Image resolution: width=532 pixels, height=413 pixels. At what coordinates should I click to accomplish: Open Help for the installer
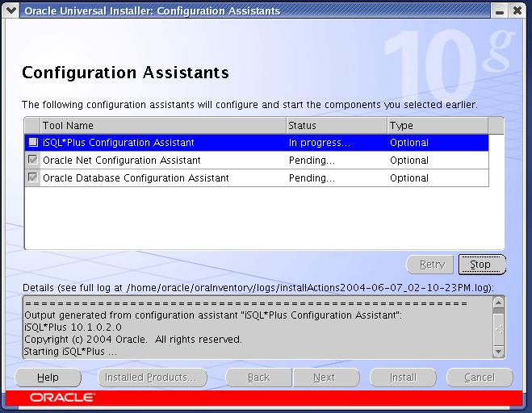[x=48, y=378]
